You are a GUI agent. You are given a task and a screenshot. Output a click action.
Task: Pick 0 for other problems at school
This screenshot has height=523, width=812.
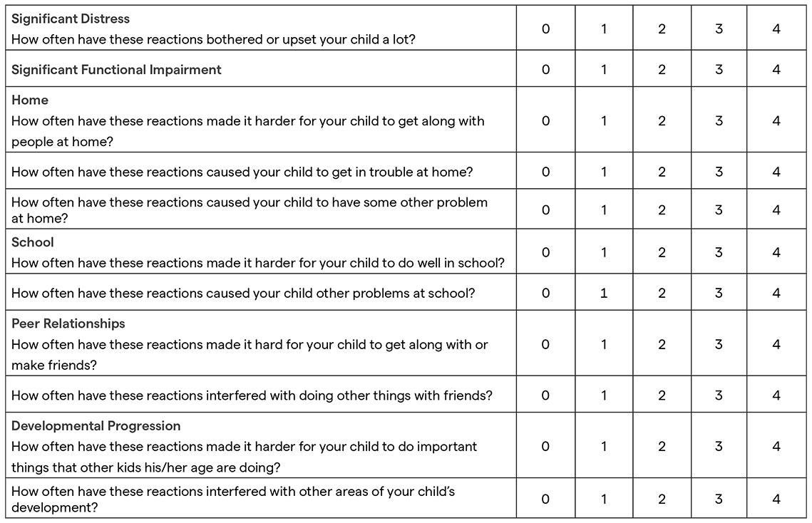(x=545, y=293)
